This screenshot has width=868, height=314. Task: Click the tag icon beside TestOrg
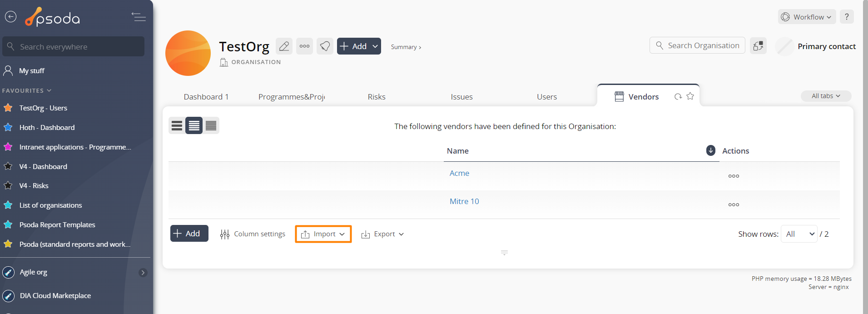[x=325, y=46]
